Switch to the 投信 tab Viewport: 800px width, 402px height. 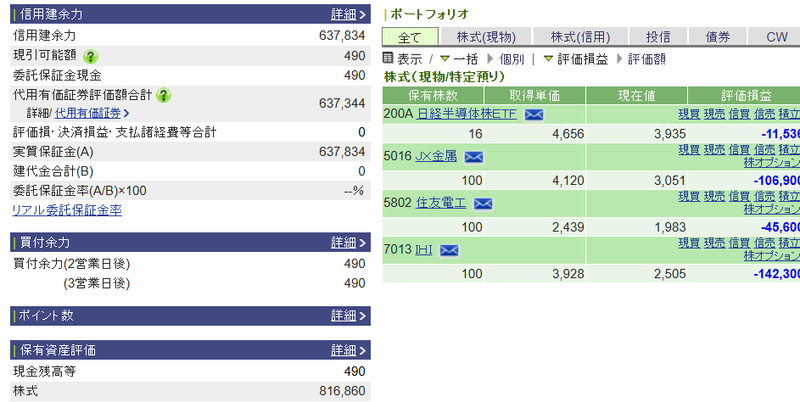[658, 37]
